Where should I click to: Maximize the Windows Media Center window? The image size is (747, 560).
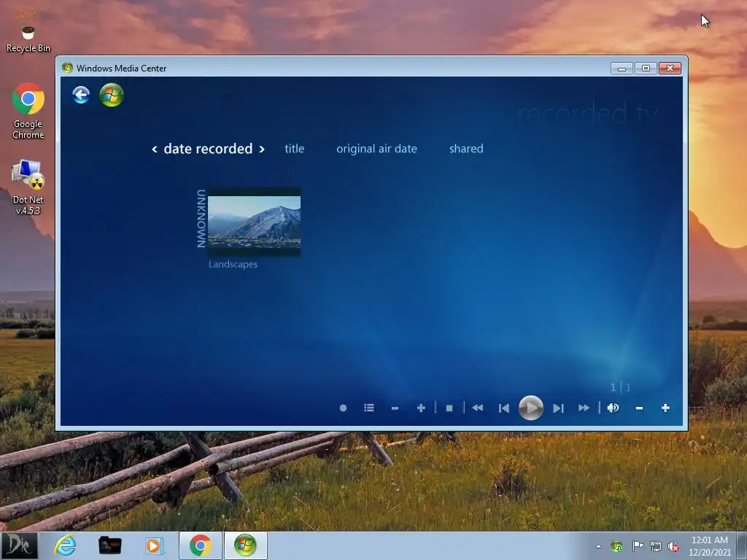coord(646,69)
